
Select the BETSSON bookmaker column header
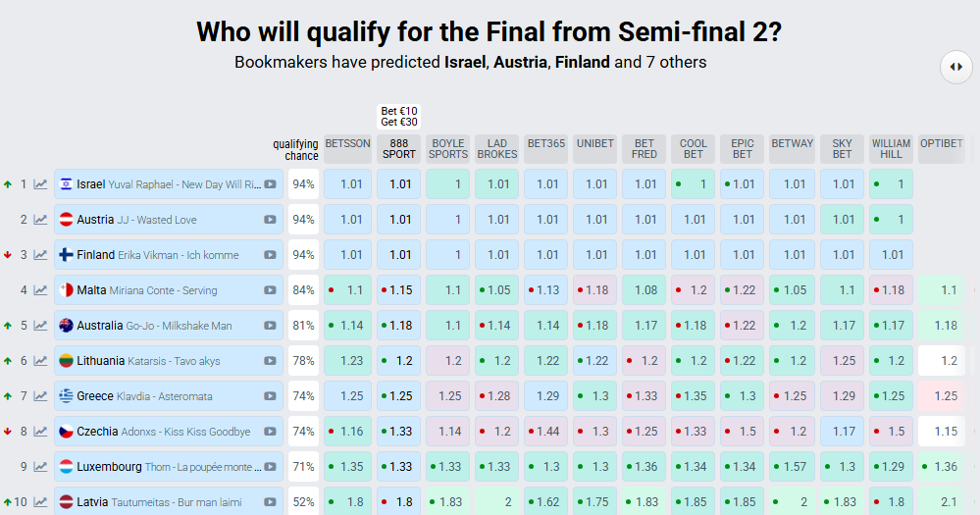click(x=348, y=144)
